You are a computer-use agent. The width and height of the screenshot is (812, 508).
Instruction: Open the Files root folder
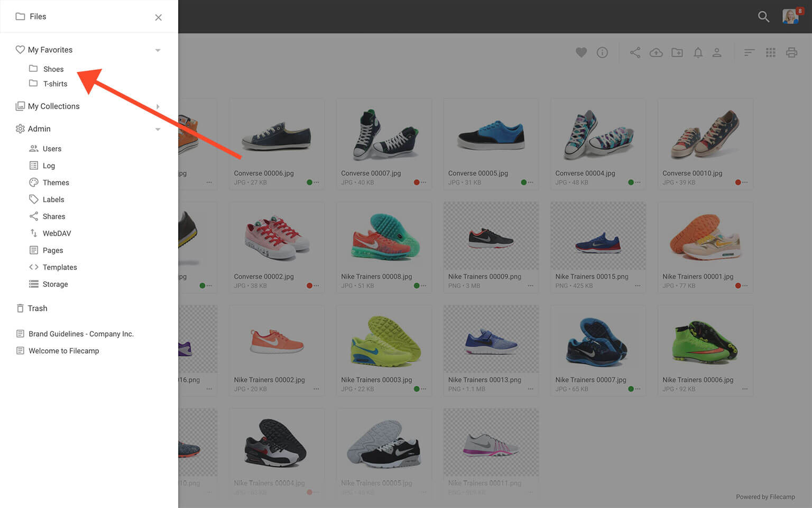(x=31, y=16)
